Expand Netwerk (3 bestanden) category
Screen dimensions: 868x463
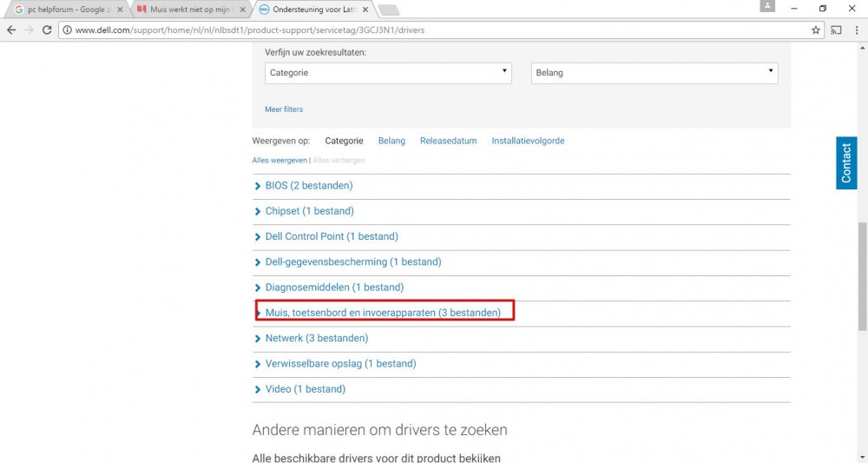pos(317,339)
